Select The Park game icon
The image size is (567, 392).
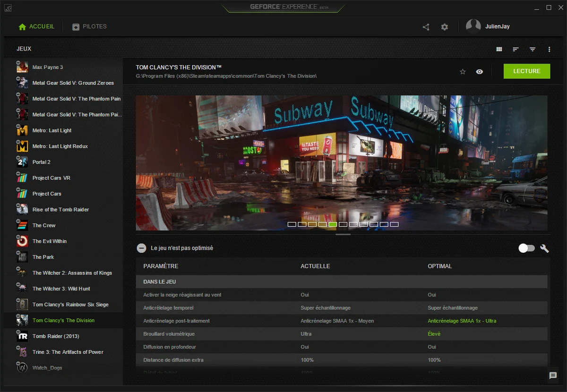coord(22,257)
